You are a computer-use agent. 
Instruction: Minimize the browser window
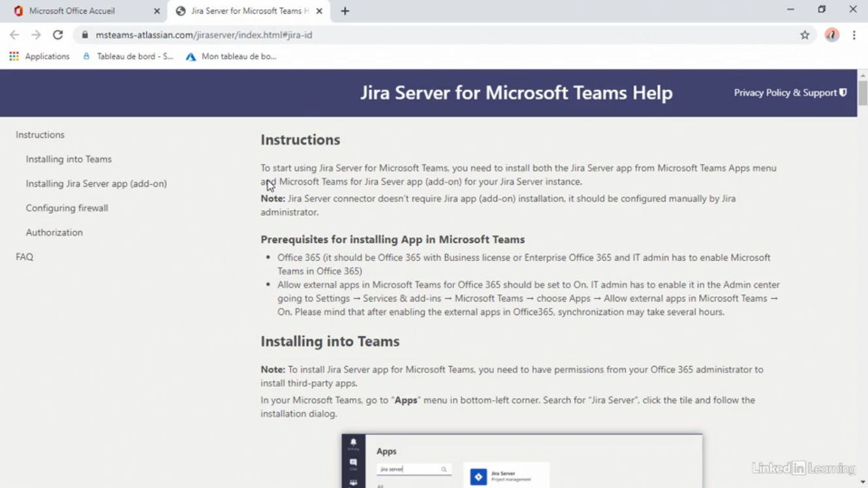coord(790,10)
